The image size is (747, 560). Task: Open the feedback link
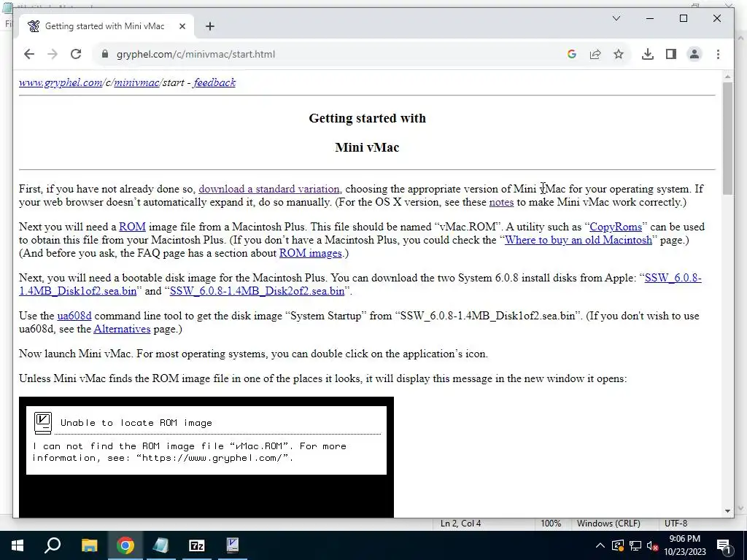coord(214,82)
